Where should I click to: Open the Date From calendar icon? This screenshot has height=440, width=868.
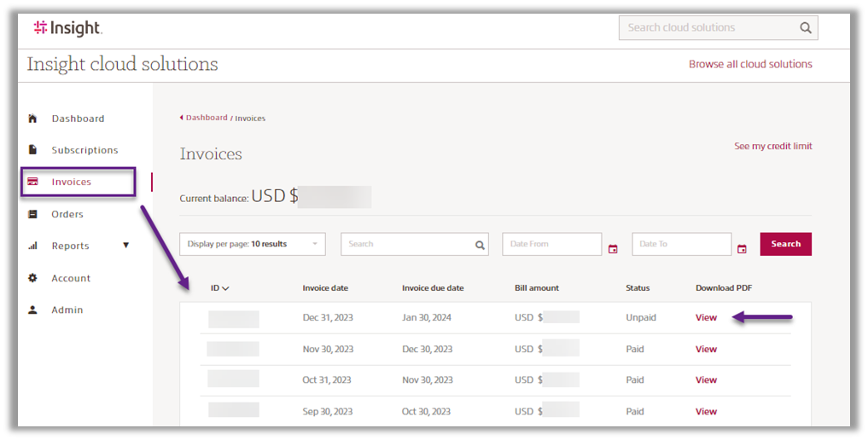(613, 249)
